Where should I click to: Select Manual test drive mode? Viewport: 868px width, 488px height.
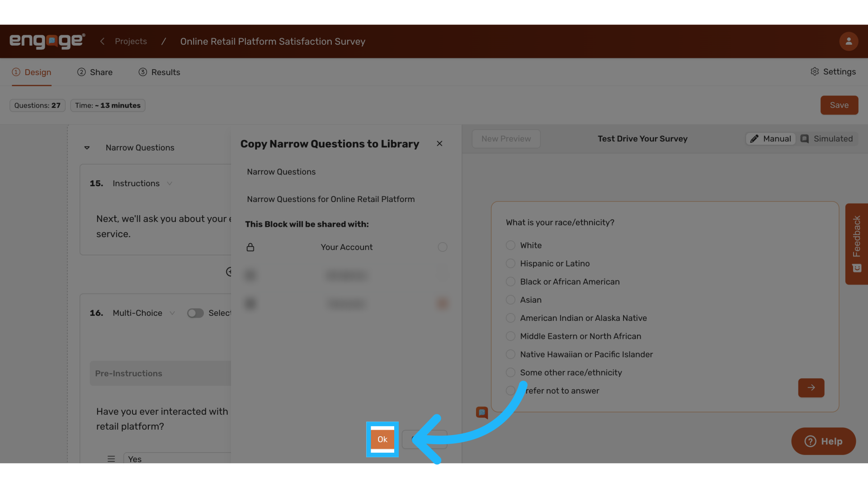click(x=771, y=139)
